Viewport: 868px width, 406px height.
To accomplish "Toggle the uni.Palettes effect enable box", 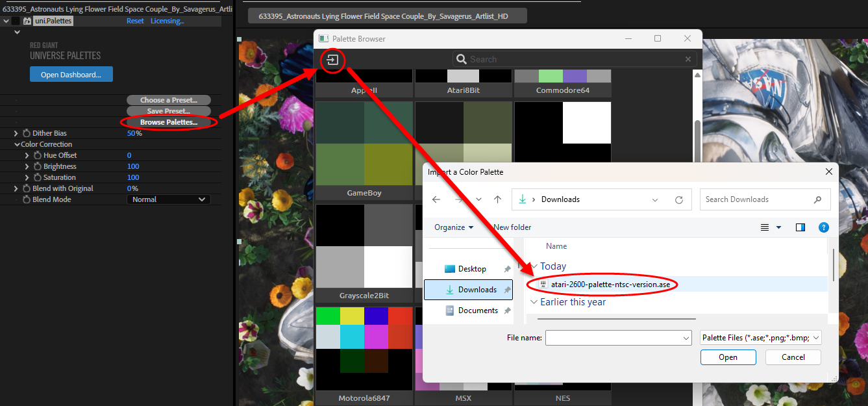I will (x=16, y=21).
